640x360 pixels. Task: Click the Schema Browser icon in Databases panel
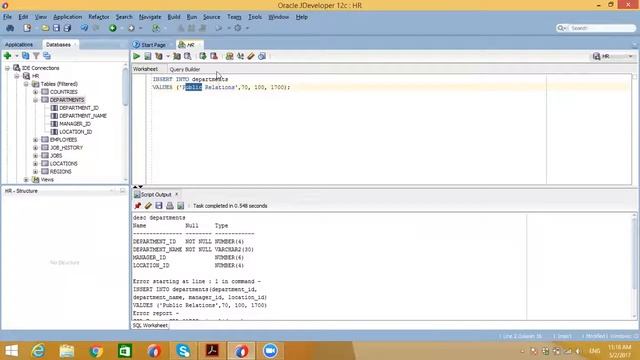click(x=47, y=56)
